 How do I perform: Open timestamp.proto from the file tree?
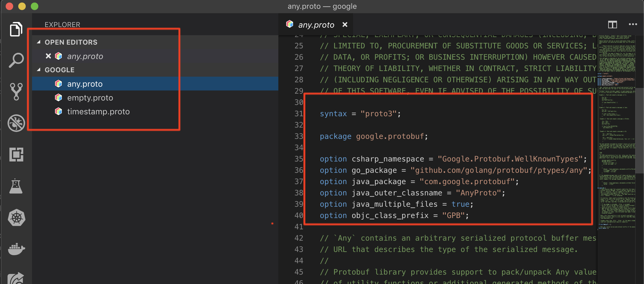coord(98,112)
